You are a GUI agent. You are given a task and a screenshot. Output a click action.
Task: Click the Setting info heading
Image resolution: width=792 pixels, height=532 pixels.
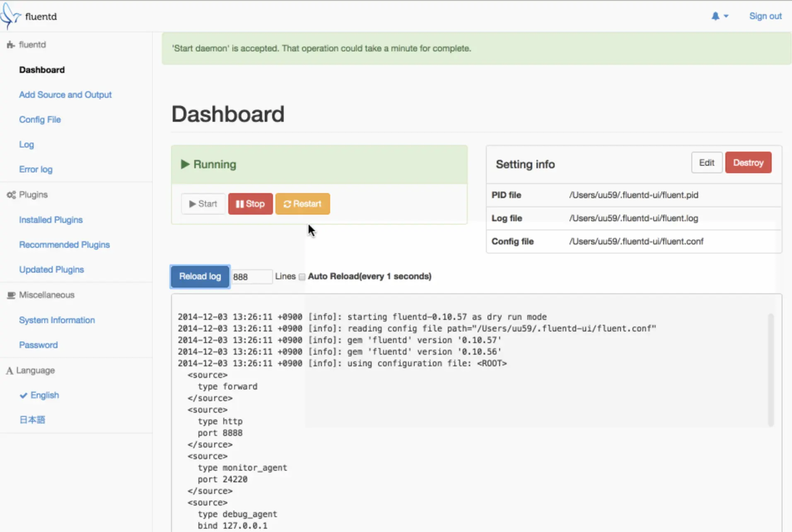click(x=525, y=164)
